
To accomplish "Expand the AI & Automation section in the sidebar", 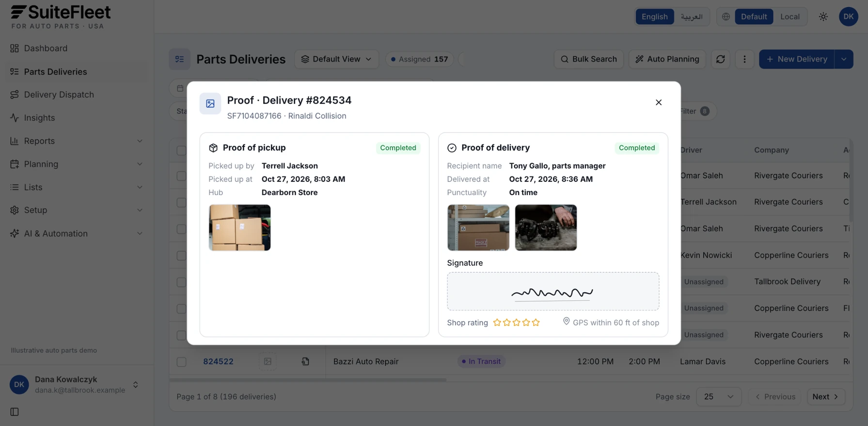I will [77, 233].
